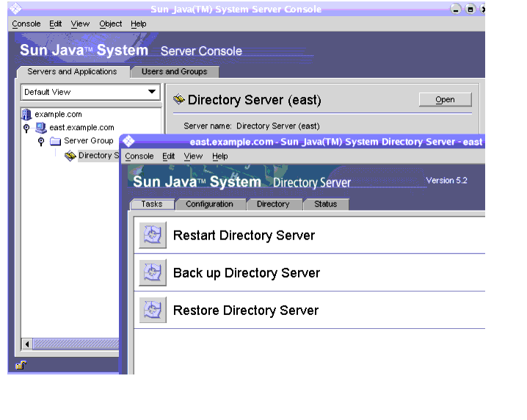The width and height of the screenshot is (527, 420).
Task: Switch to Users and Groups tab
Action: tap(175, 72)
